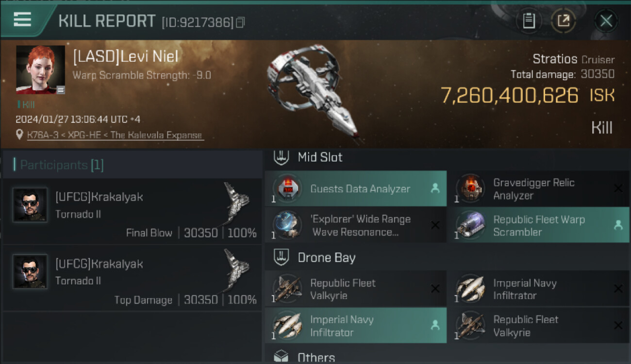Click the share export icon
The height and width of the screenshot is (364, 631).
563,21
